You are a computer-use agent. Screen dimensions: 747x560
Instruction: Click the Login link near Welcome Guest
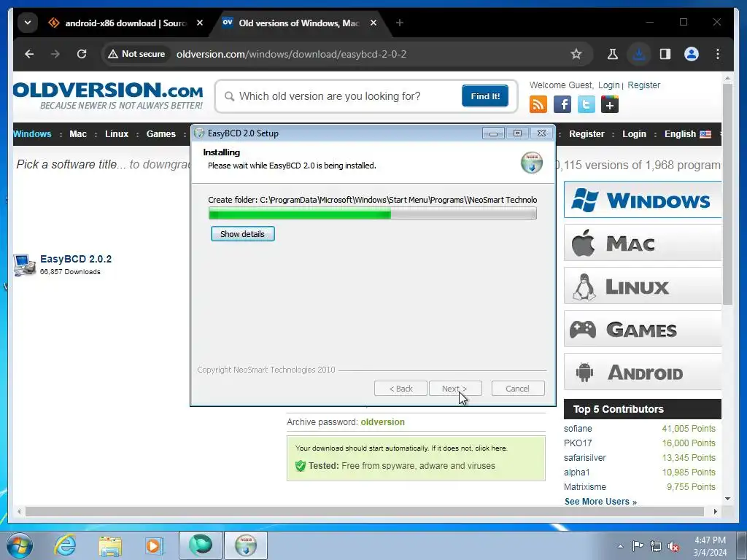609,85
